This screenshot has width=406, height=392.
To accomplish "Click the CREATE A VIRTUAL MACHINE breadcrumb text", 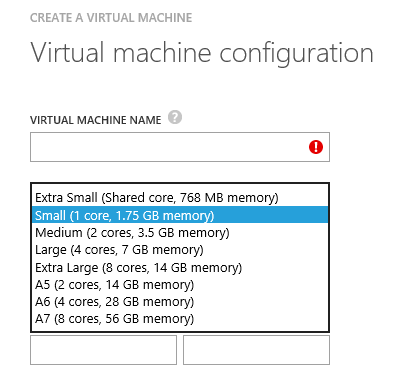I will tap(111, 18).
